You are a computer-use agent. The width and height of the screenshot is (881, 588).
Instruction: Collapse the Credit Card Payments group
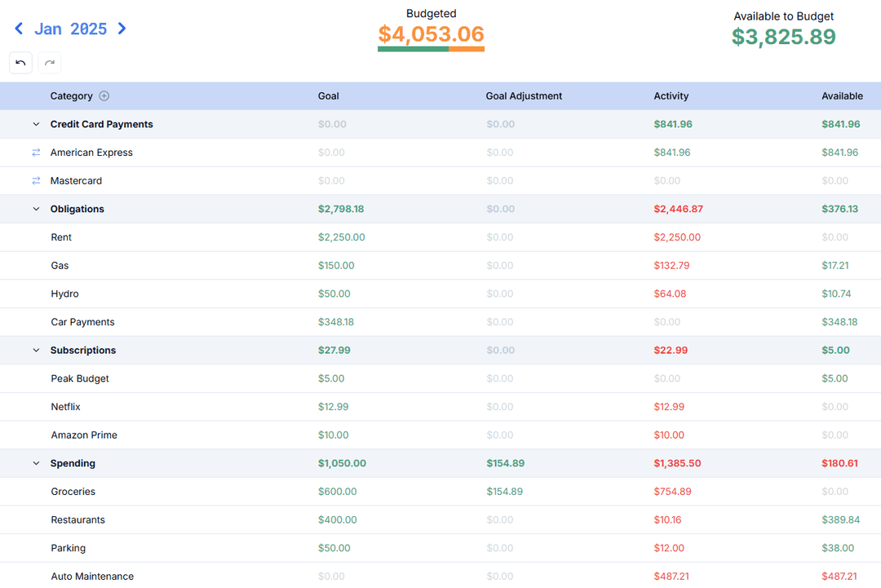(36, 125)
